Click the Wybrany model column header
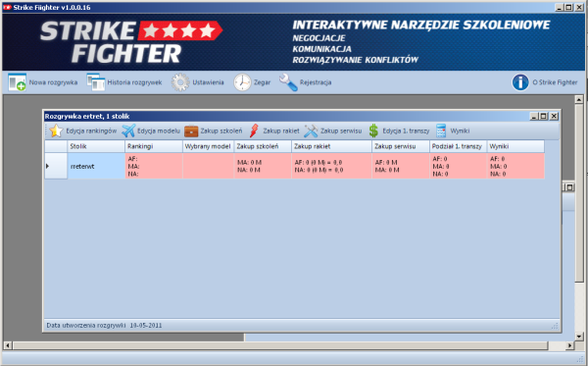Viewport: 588px width, 366px height. [208, 146]
